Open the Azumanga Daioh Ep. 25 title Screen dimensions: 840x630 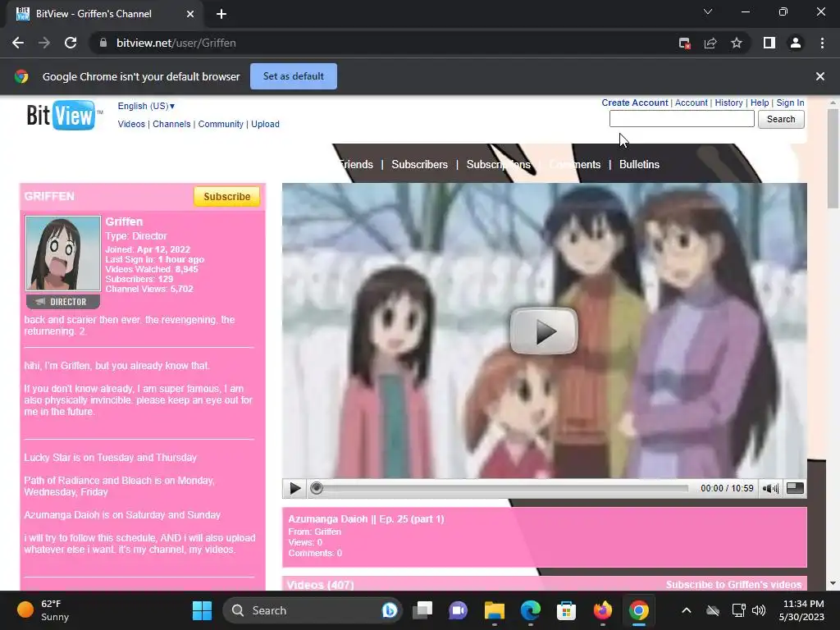point(366,519)
